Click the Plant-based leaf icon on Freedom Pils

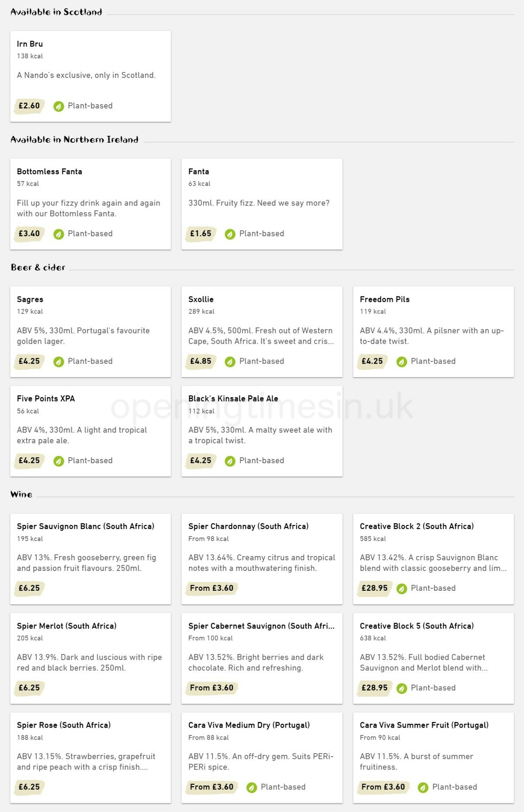point(401,361)
